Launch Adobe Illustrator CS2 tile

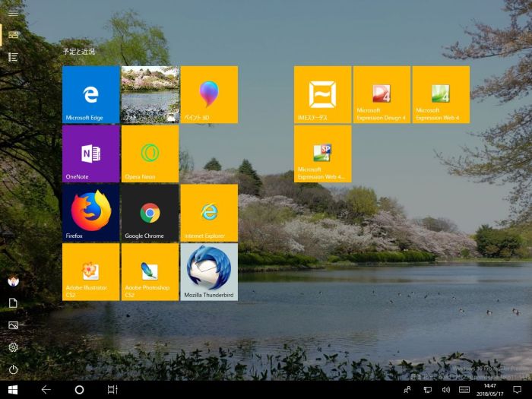click(x=90, y=271)
